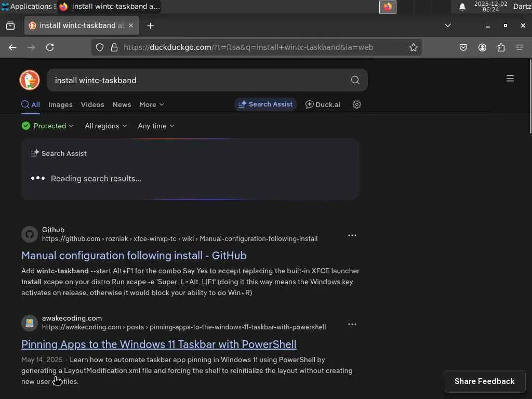This screenshot has height=399, width=532.
Task: Click the Github site name text
Action: 54,230
